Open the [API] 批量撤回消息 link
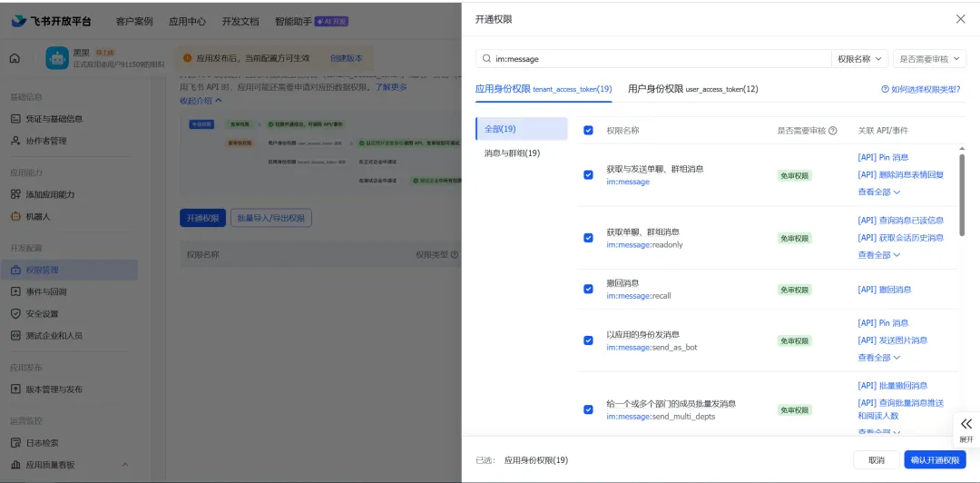This screenshot has height=483, width=980. [893, 385]
